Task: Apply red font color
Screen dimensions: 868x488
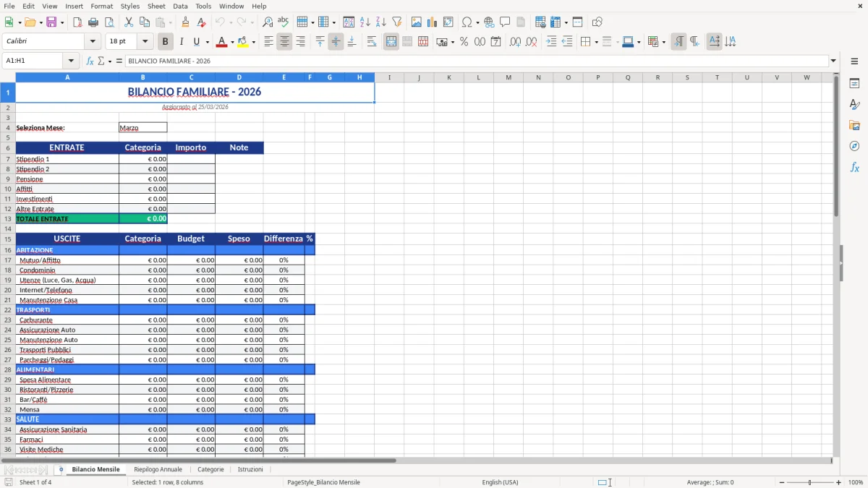Action: click(x=221, y=42)
